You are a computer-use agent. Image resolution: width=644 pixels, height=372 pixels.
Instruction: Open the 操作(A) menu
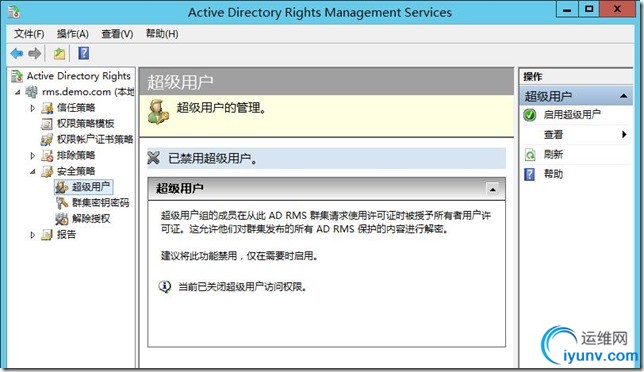(73, 34)
